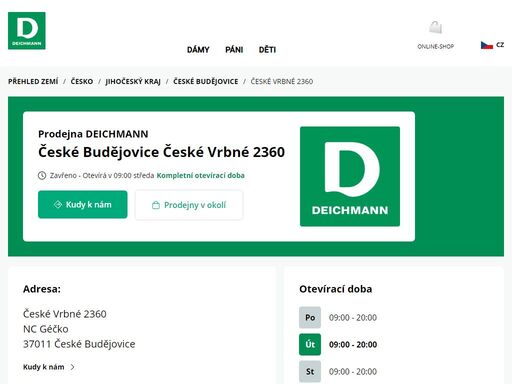Click the Adresa: heading

click(42, 289)
